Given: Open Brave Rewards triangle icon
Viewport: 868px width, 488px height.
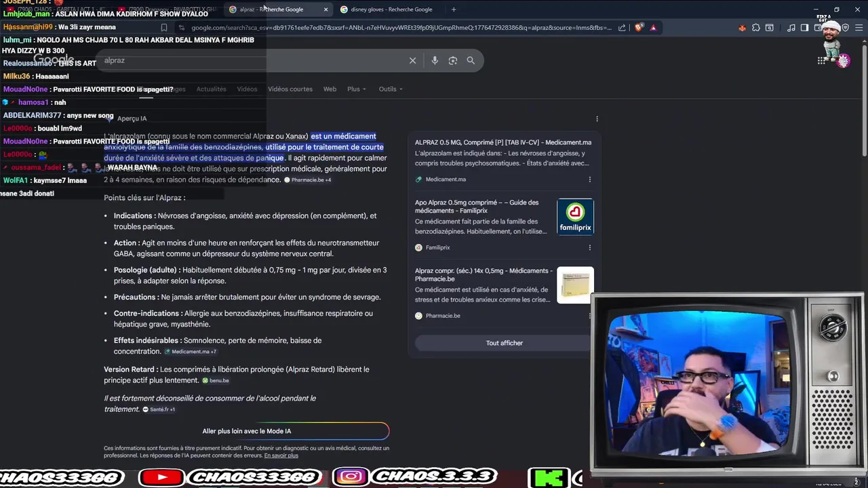Looking at the screenshot, I should coord(653,28).
